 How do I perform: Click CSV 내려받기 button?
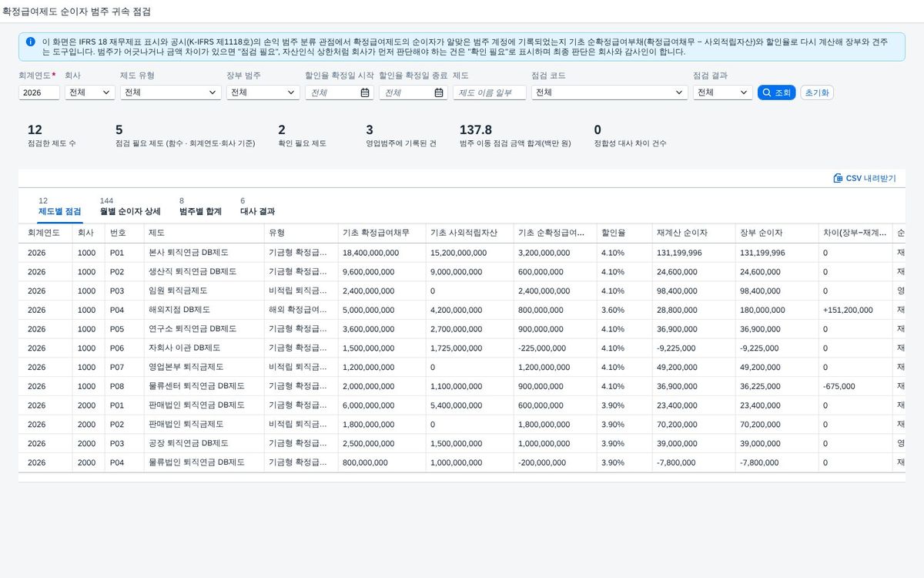(865, 178)
